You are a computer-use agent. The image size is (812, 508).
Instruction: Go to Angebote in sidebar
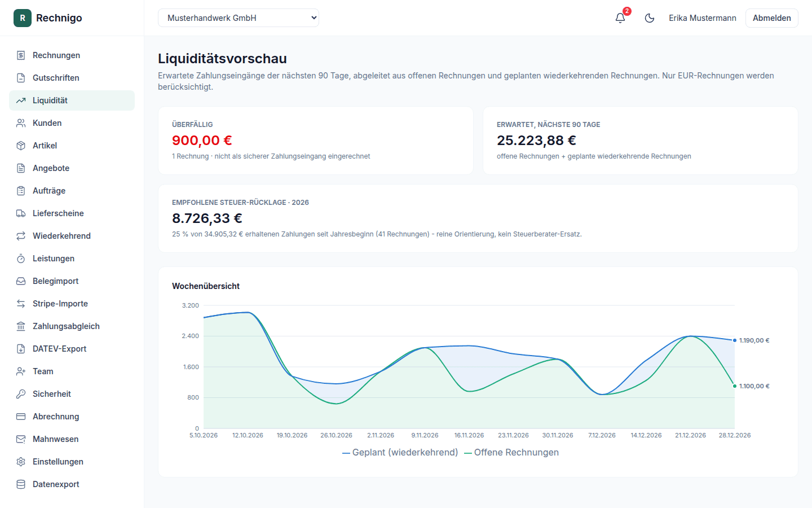click(72, 168)
